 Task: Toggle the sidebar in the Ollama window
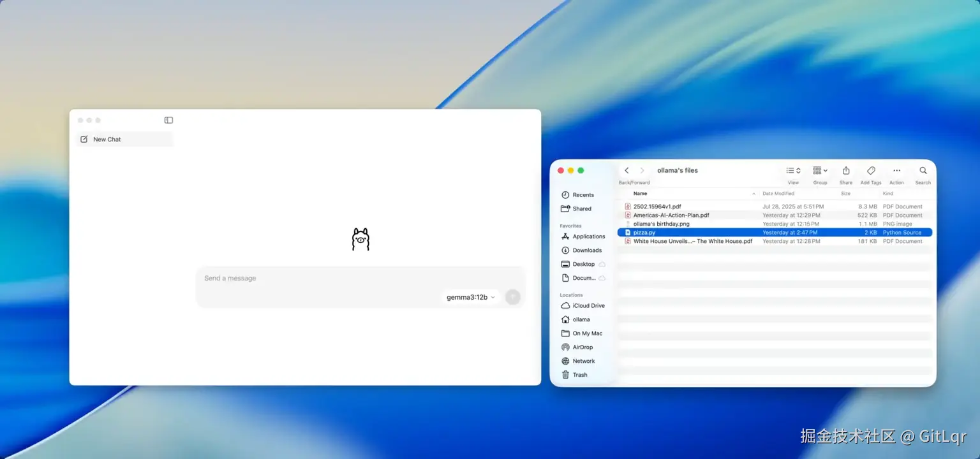point(168,120)
